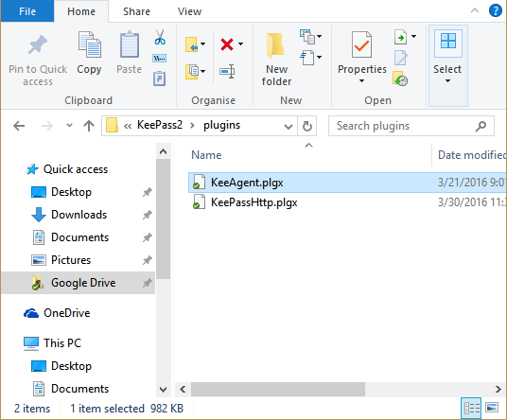Viewport: 507px width, 420px height.
Task: Click the Paste clipboard icon
Action: coord(130,44)
